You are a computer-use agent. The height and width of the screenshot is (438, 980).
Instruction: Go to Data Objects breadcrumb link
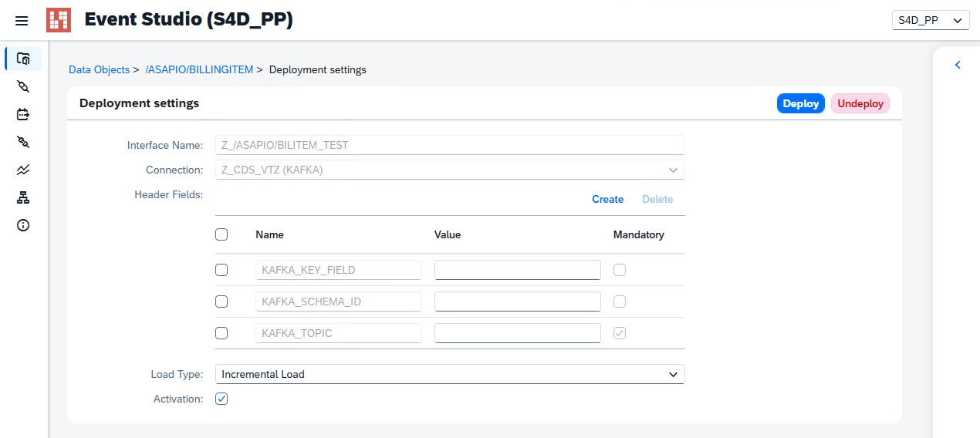[x=100, y=69]
